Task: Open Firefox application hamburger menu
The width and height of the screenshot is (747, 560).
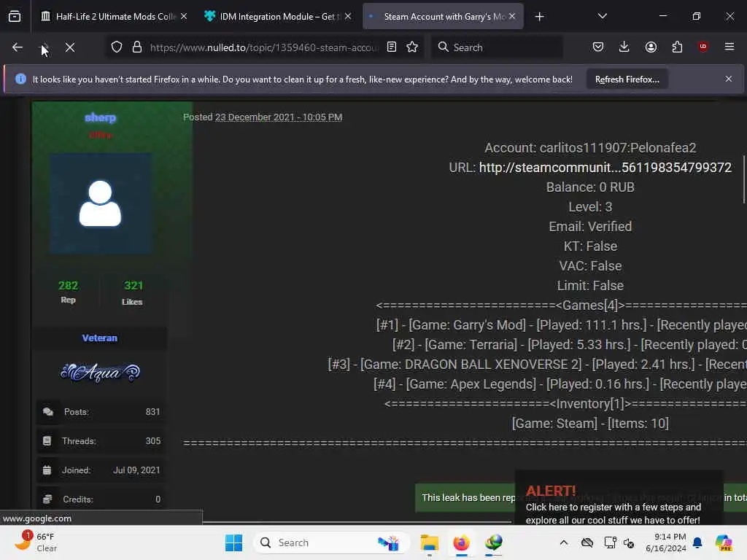Action: click(729, 47)
